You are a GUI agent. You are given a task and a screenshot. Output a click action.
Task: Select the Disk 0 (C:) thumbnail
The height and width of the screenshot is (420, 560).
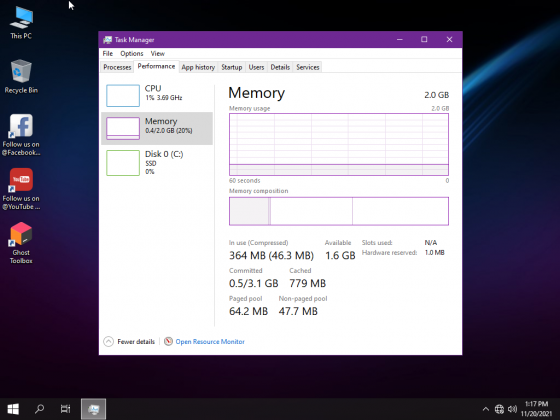pos(122,163)
